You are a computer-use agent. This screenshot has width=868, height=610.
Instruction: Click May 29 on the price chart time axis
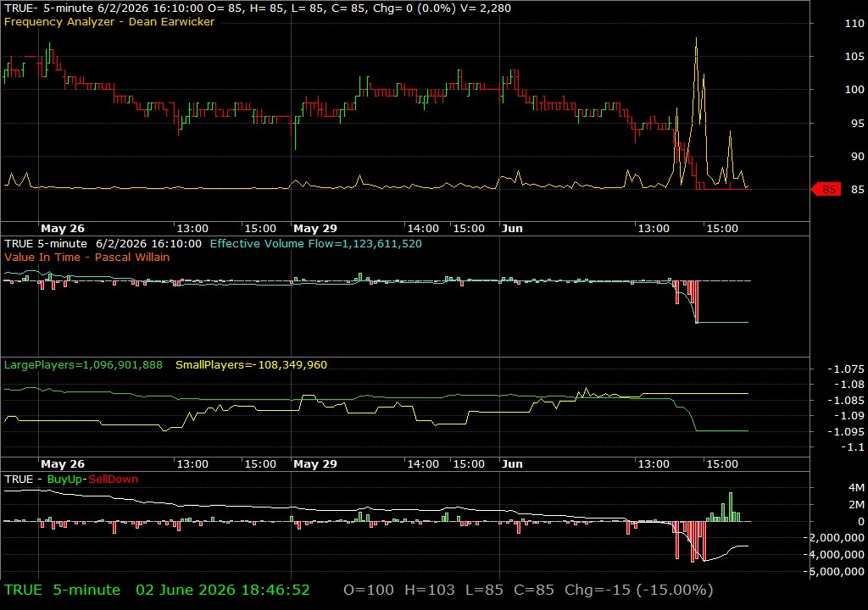point(315,228)
